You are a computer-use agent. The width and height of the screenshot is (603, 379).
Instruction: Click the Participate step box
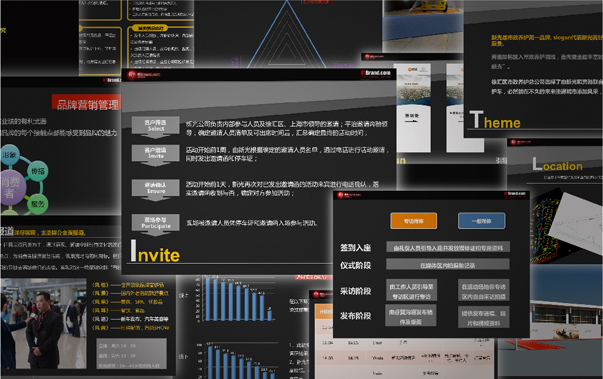pos(155,223)
